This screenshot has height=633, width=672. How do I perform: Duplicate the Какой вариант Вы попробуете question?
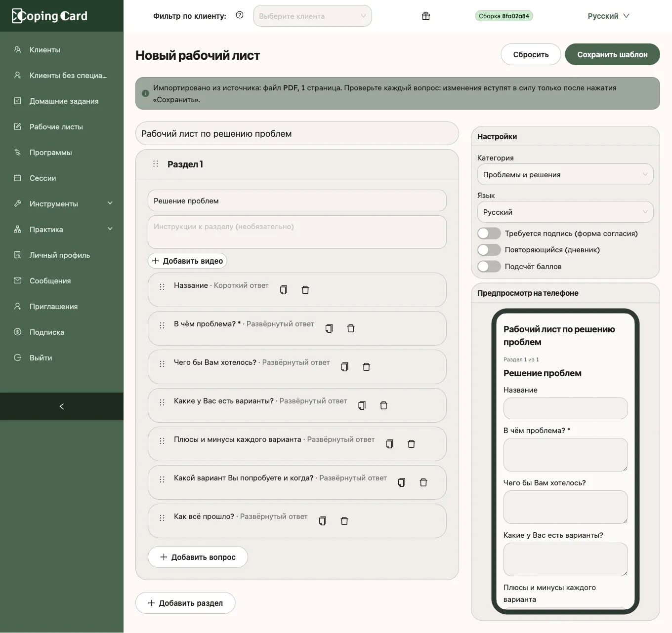click(402, 482)
